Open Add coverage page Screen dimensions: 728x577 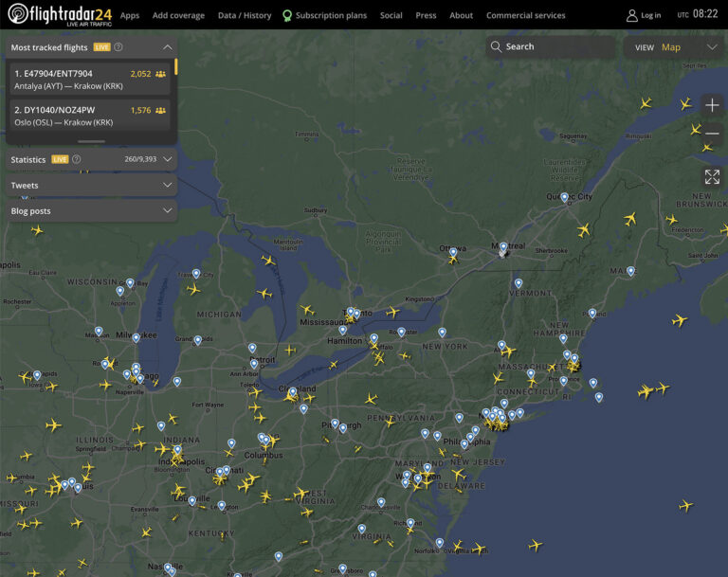178,15
